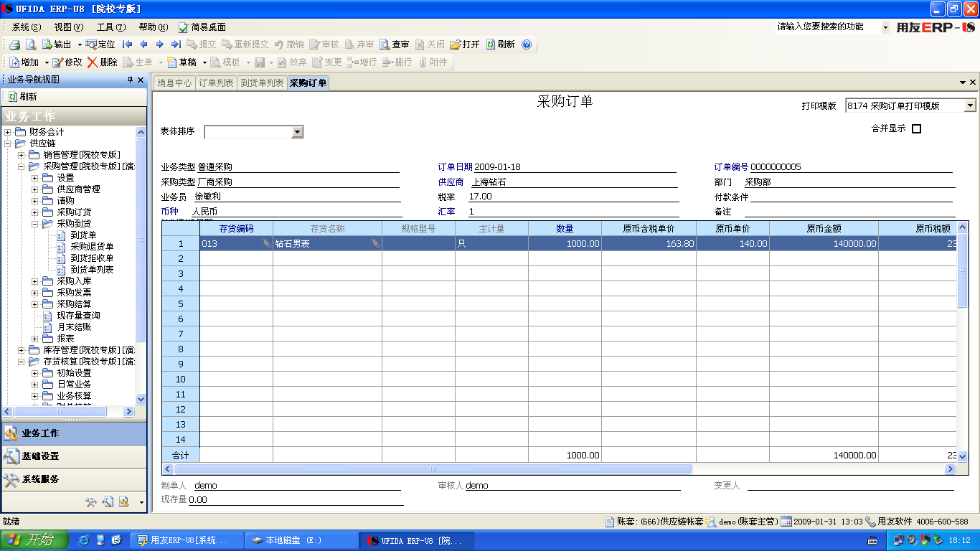The width and height of the screenshot is (980, 551).
Task: Jump to the first record arrow
Action: 128,44
